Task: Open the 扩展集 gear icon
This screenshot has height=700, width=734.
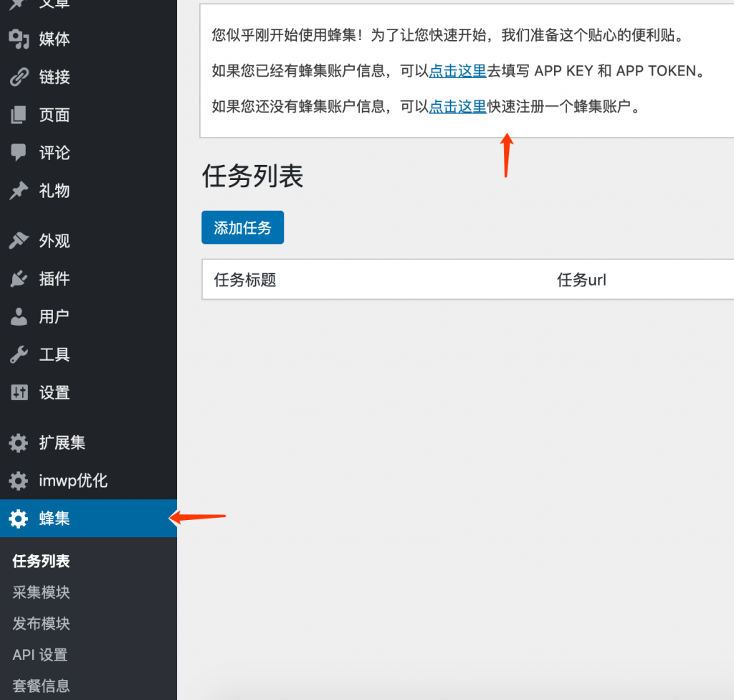Action: (19, 443)
